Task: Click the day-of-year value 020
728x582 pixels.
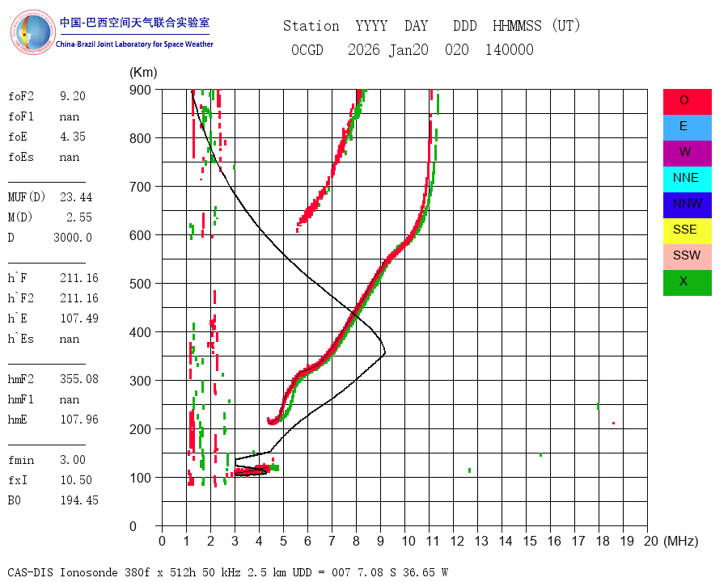Action: 457,49
